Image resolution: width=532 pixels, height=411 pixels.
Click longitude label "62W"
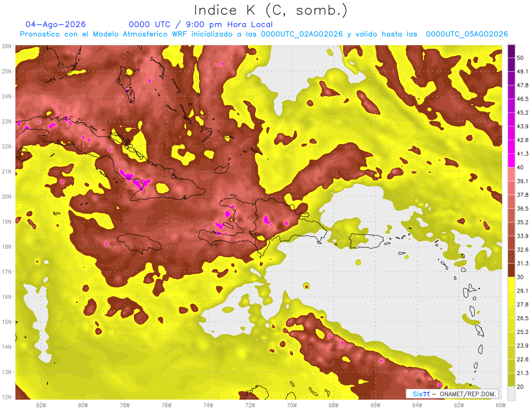pyautogui.click(x=459, y=405)
